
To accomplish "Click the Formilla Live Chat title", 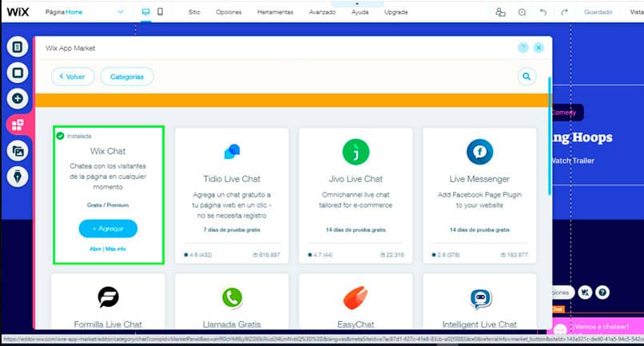I will tap(108, 324).
